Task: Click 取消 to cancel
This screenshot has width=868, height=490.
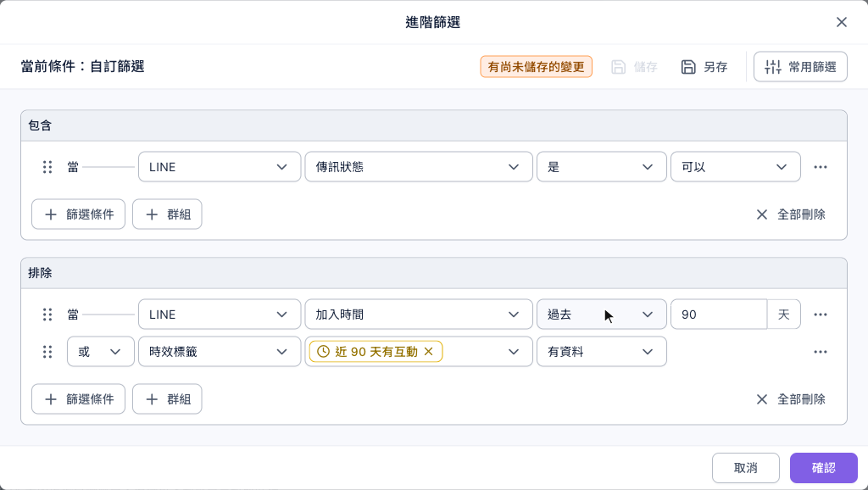Action: coord(746,468)
